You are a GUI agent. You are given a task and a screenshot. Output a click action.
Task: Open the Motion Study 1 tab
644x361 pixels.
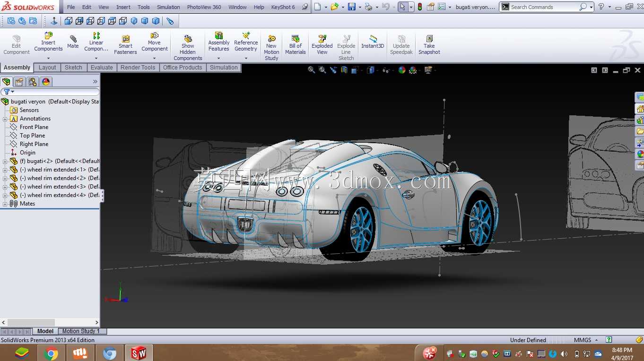[x=81, y=331]
